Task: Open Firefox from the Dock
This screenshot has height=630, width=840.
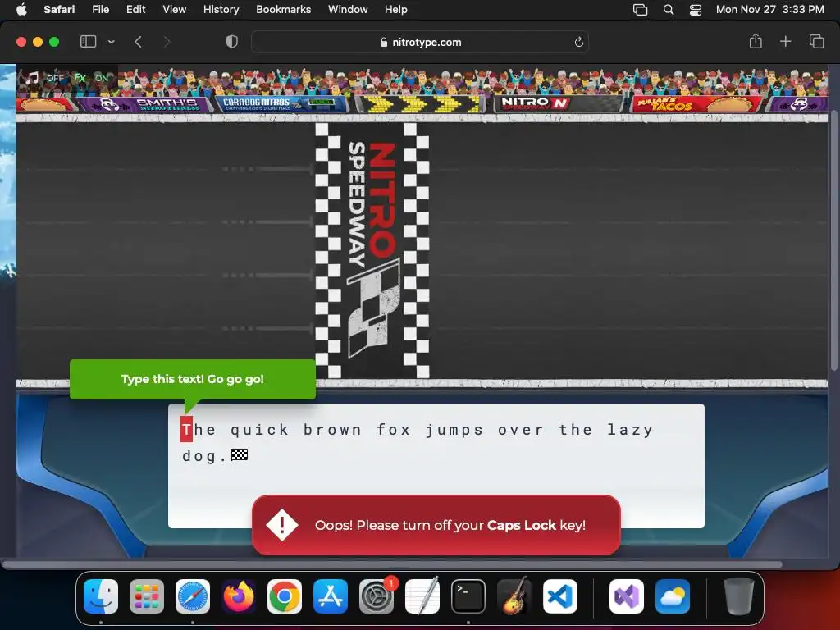Action: pos(239,596)
